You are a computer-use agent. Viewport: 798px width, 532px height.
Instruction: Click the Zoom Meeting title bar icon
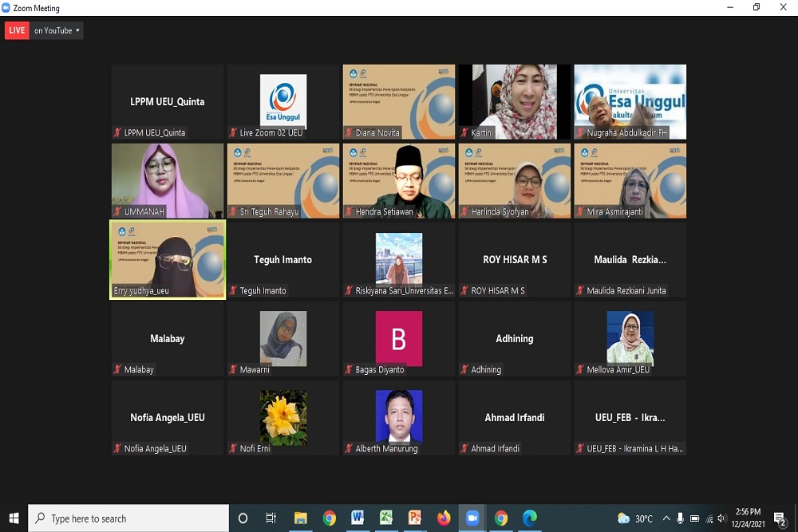6,8
